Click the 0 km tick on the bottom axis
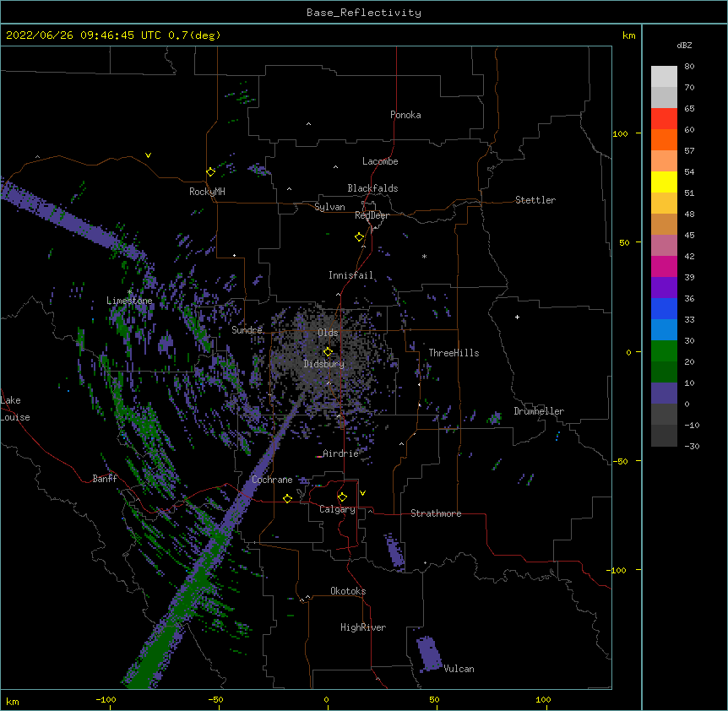This screenshot has width=728, height=711. 326,699
